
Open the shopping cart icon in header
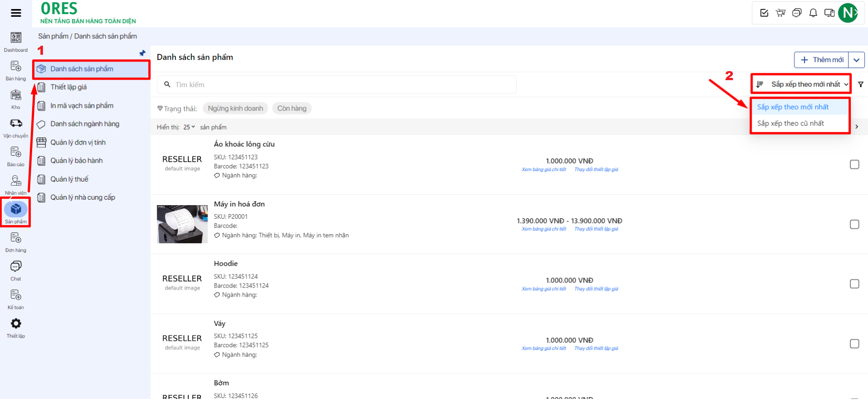click(x=780, y=13)
